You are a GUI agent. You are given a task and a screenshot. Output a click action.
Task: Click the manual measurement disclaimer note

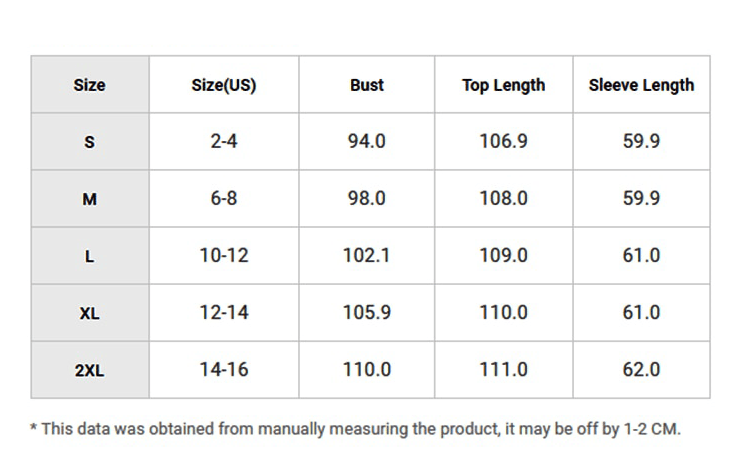point(355,429)
